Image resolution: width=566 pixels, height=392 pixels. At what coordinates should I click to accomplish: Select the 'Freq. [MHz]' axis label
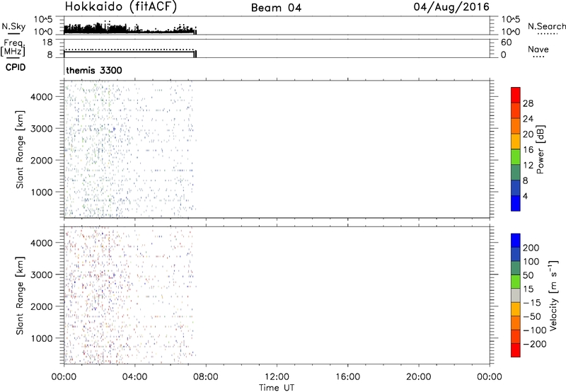point(13,48)
